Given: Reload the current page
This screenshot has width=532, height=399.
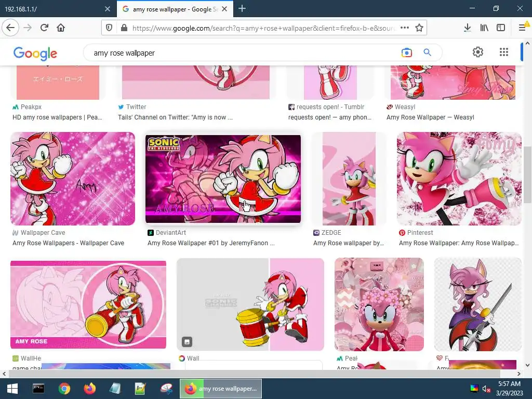Looking at the screenshot, I should pyautogui.click(x=44, y=28).
